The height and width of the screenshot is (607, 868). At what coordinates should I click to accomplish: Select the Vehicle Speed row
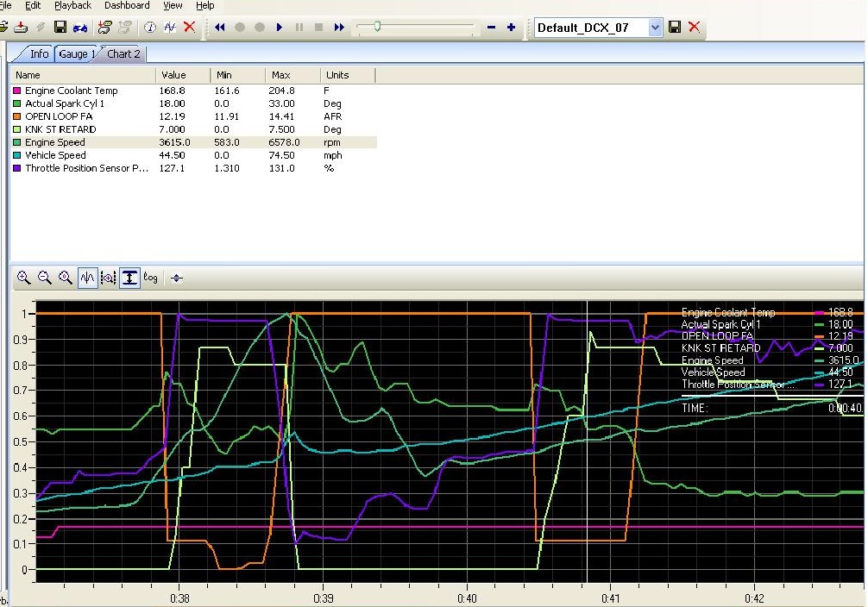(194, 155)
